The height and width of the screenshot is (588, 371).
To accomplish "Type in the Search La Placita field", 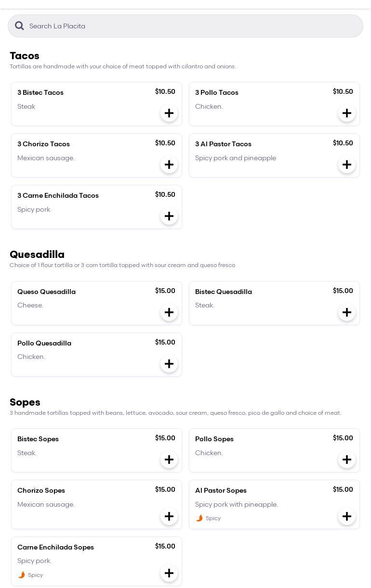I will coord(193,26).
